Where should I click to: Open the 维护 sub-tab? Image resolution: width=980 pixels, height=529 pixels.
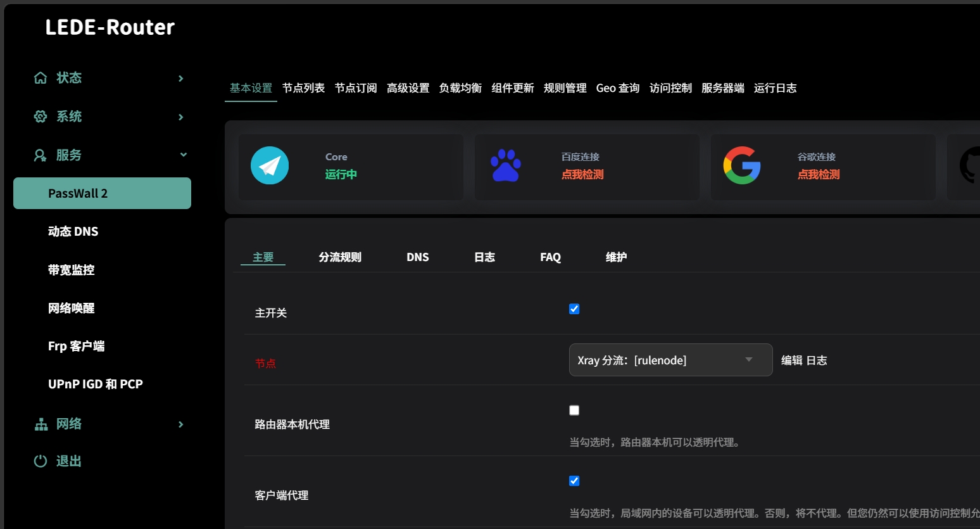[616, 257]
